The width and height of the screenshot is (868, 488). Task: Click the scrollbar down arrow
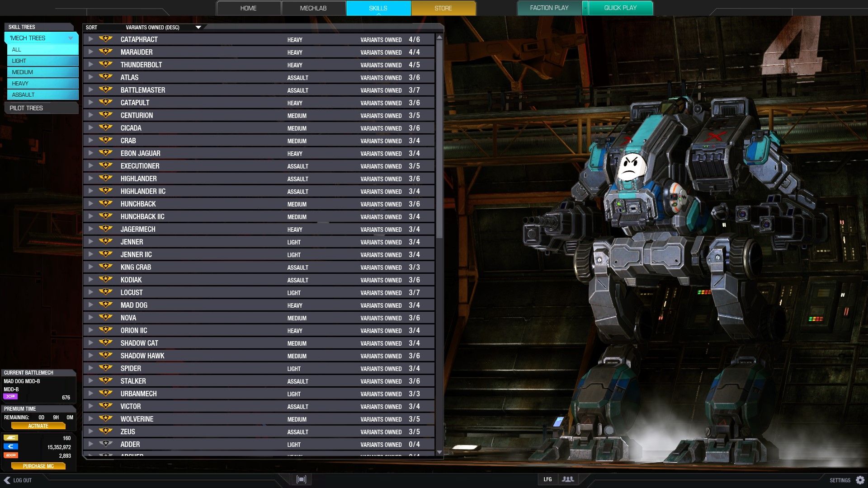[439, 452]
